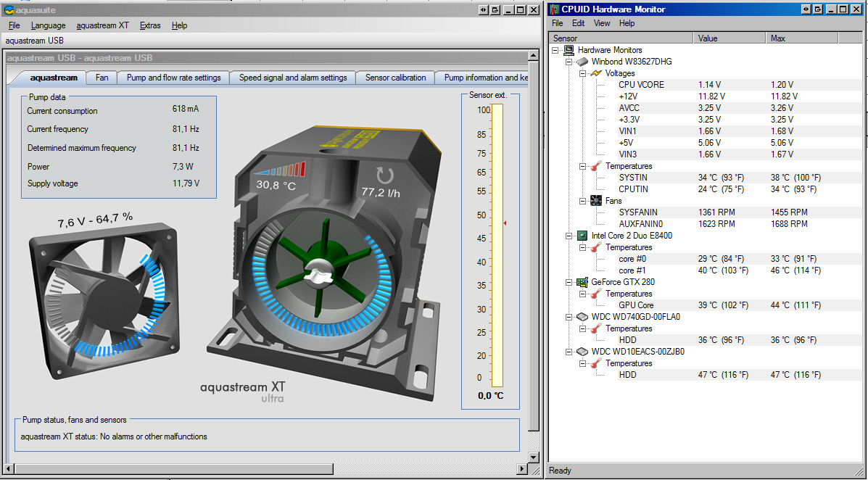This screenshot has height=480, width=868.
Task: Click the red marker on Sensor ext. scale
Action: click(x=505, y=223)
